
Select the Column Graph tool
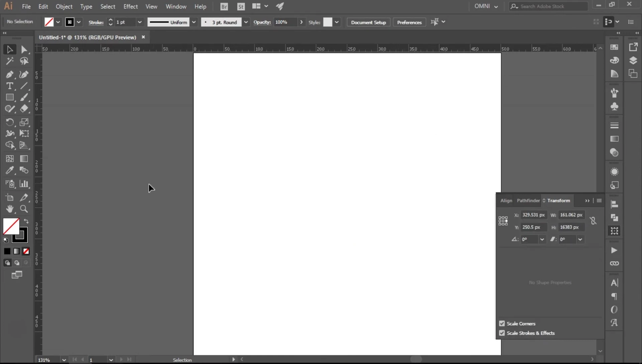tap(24, 184)
